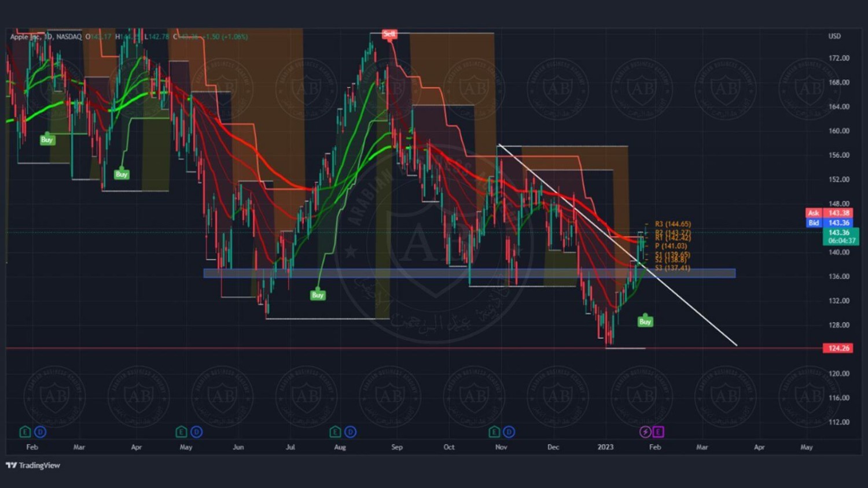Open the dividend D icon near May

(x=197, y=432)
